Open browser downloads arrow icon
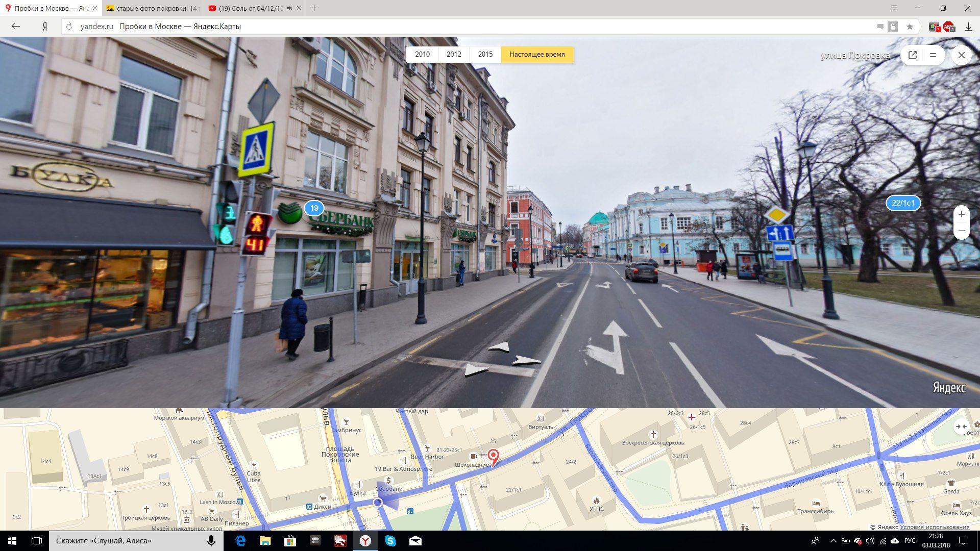 968,27
